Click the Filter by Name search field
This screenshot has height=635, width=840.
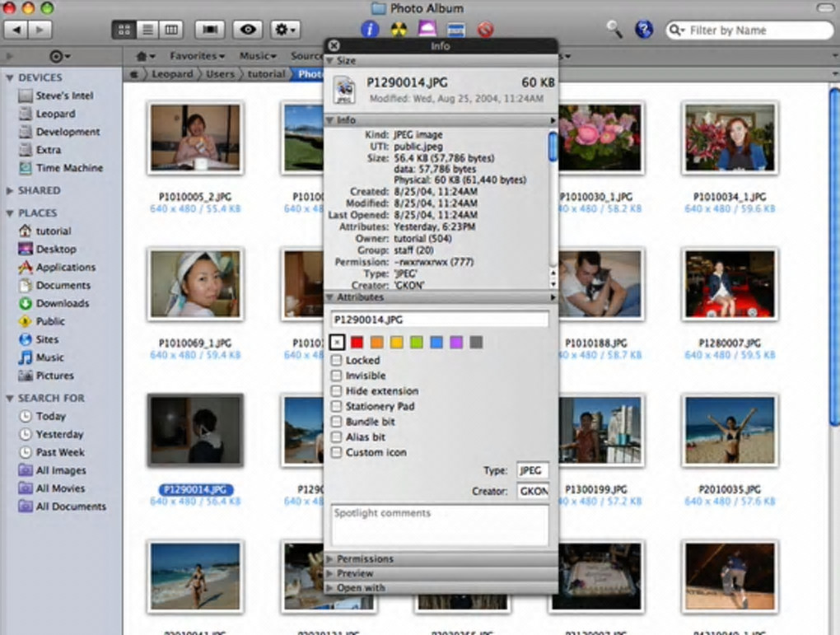point(749,30)
